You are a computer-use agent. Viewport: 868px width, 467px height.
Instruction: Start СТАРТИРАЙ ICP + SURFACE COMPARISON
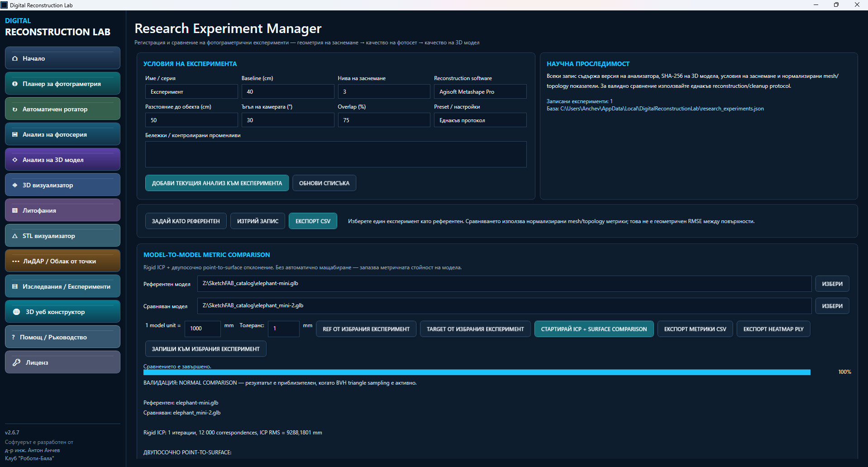coord(594,329)
